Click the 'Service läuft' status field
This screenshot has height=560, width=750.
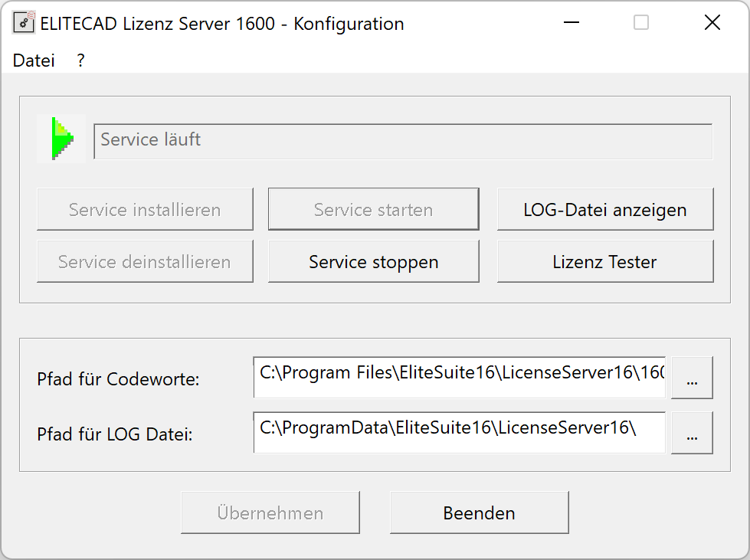(402, 141)
